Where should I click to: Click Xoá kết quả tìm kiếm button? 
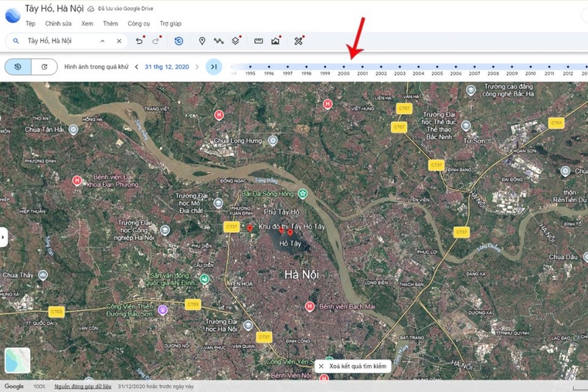tap(353, 366)
